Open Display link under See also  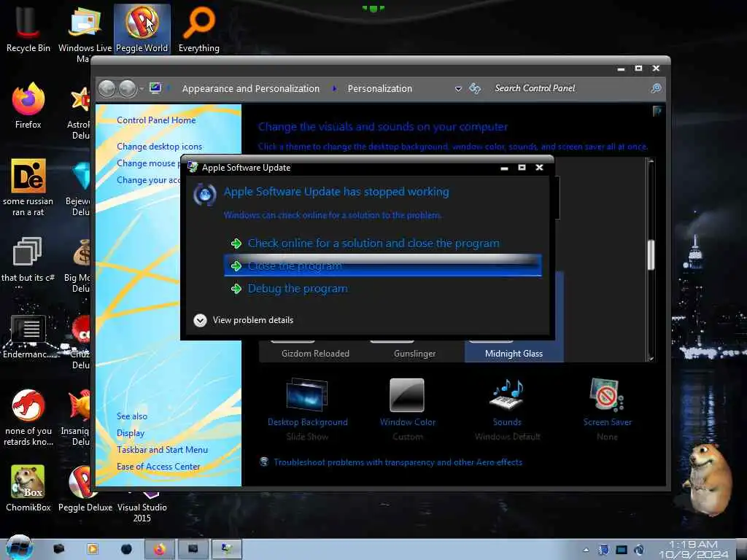(131, 433)
